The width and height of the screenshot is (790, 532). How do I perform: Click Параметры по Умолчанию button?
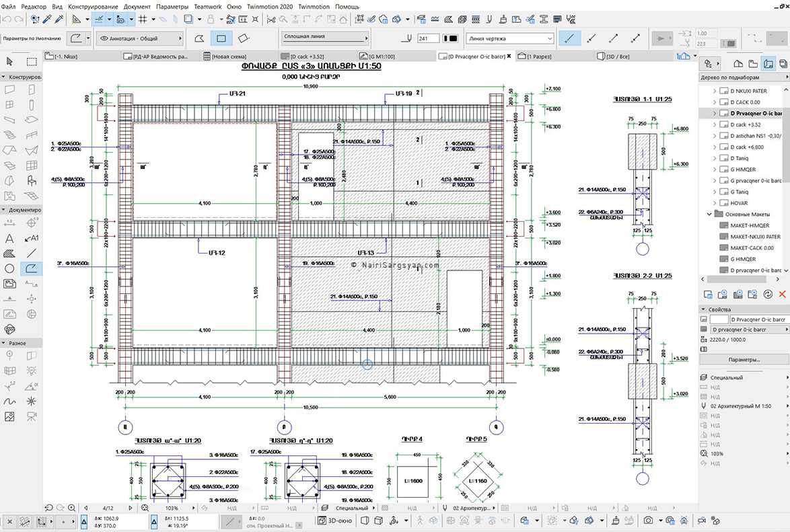click(32, 38)
